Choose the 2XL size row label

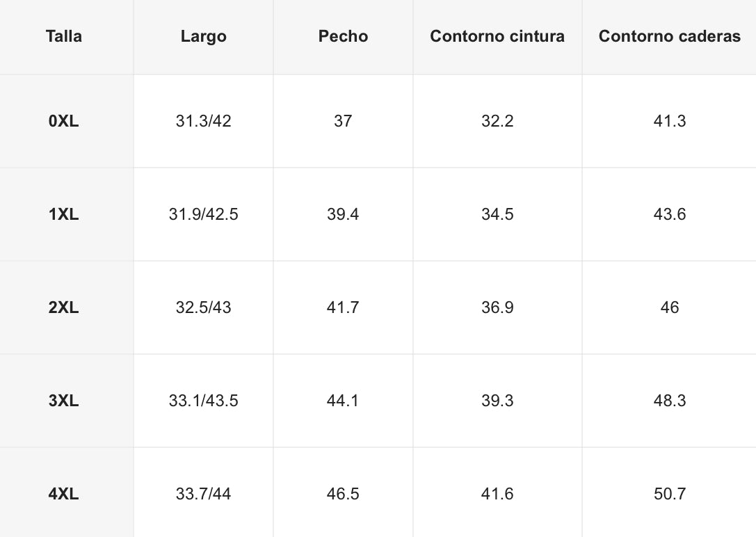64,307
